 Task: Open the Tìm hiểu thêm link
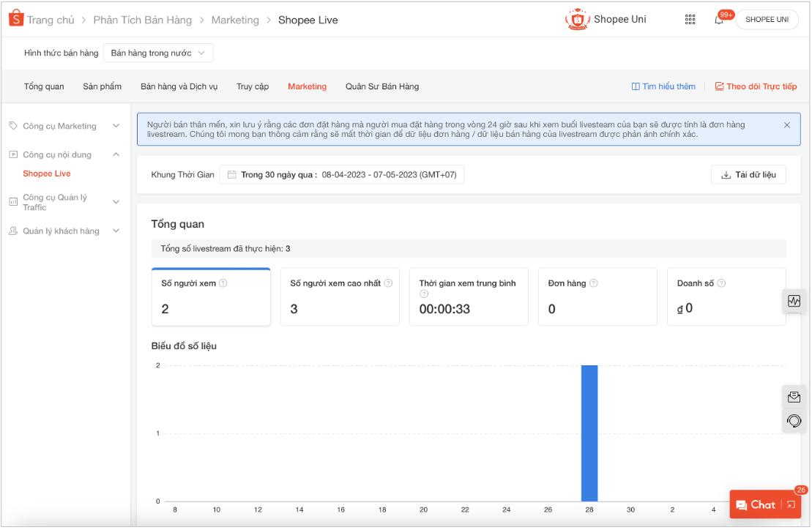click(x=663, y=86)
